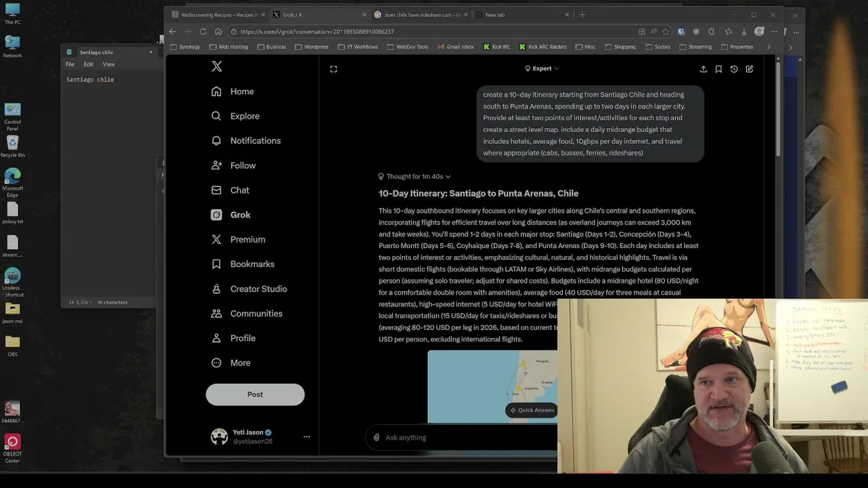Open Kick ARC Raiders bookmark
The width and height of the screenshot is (868, 488).
coord(542,47)
